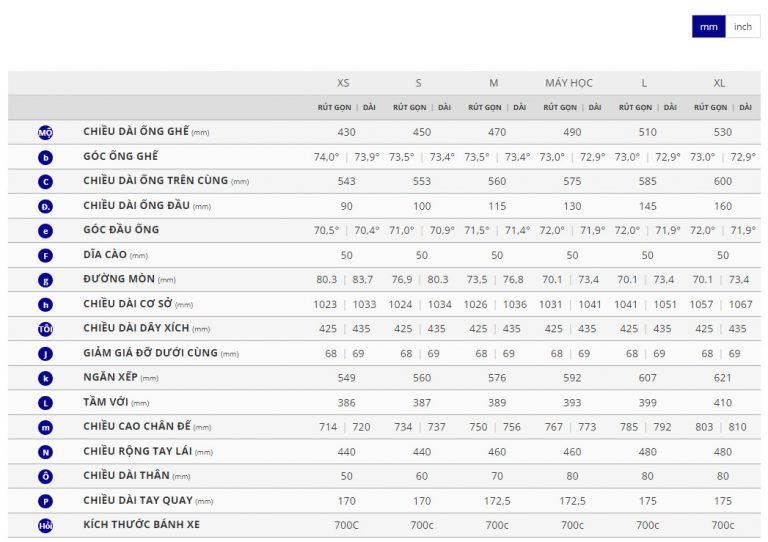Click the seat tube angle value 74,0°
The image size is (768, 542).
326,157
